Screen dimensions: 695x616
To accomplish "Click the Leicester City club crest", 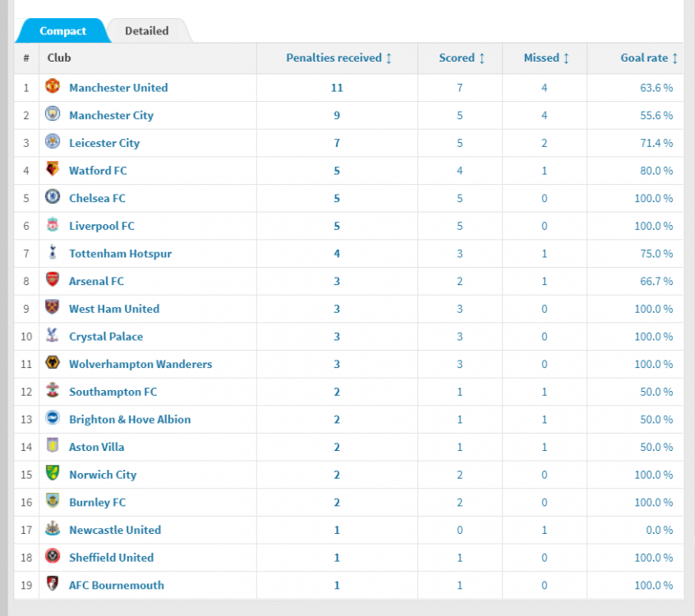I will pyautogui.click(x=53, y=141).
